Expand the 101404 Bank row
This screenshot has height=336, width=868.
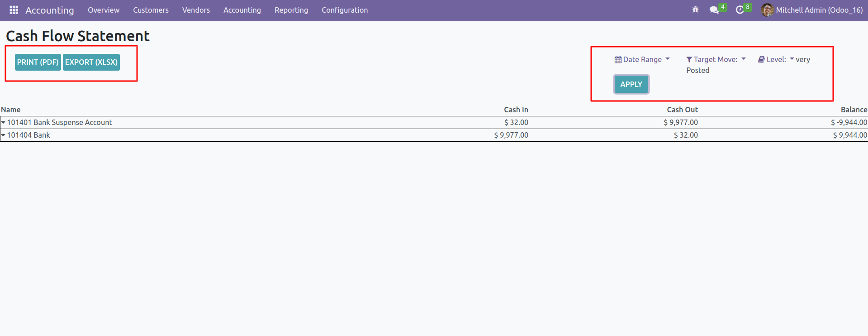pyautogui.click(x=3, y=135)
